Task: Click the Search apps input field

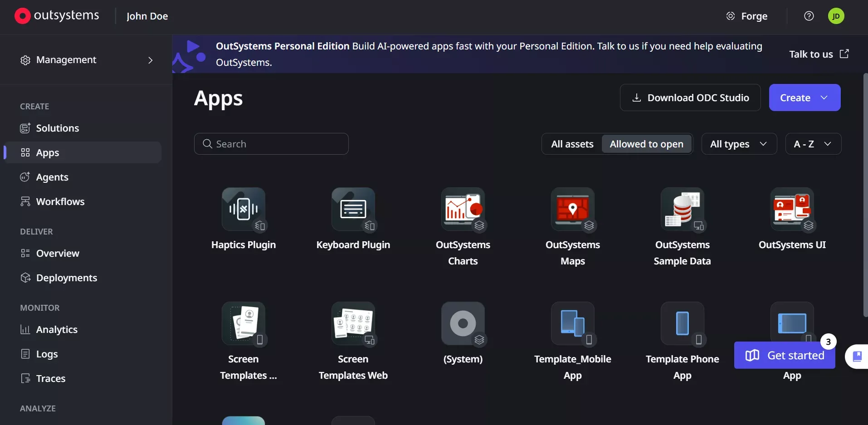Action: click(x=271, y=144)
